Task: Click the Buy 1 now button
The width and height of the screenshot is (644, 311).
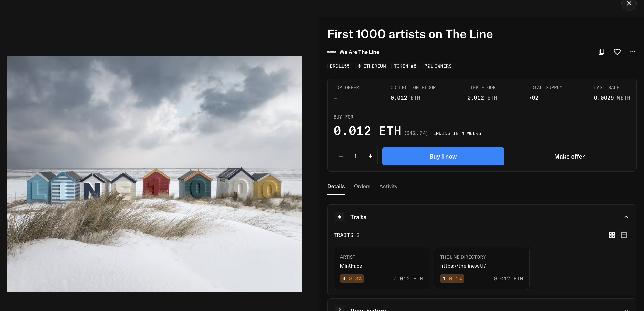Action: (x=443, y=156)
